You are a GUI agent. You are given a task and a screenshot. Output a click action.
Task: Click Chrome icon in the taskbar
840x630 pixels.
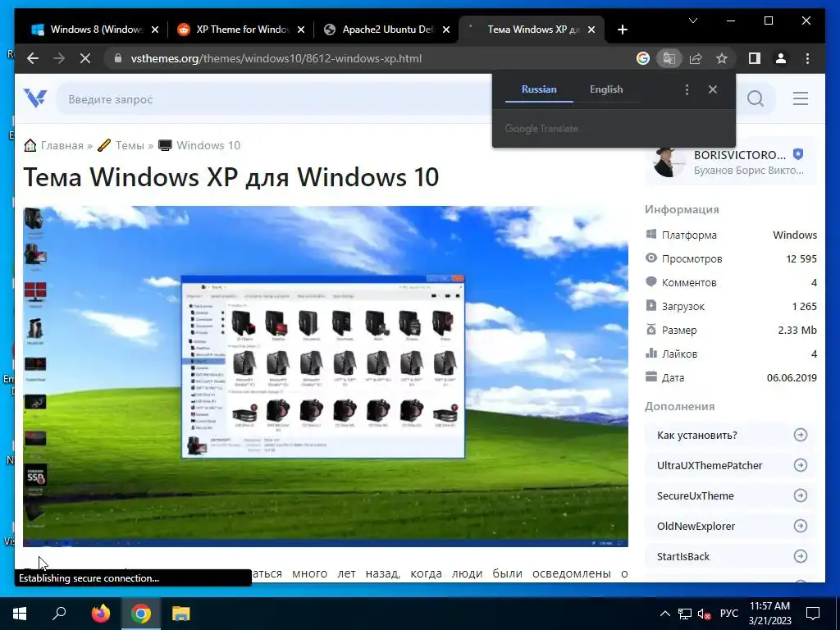(140, 614)
